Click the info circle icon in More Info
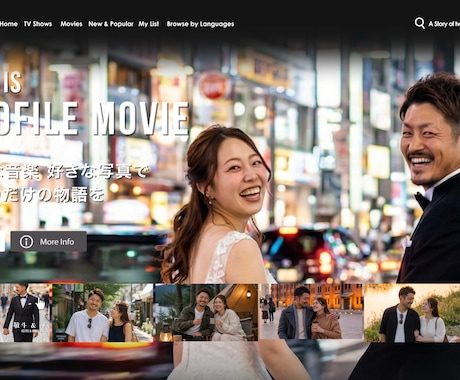Viewport: 460px width, 380px height. click(26, 242)
